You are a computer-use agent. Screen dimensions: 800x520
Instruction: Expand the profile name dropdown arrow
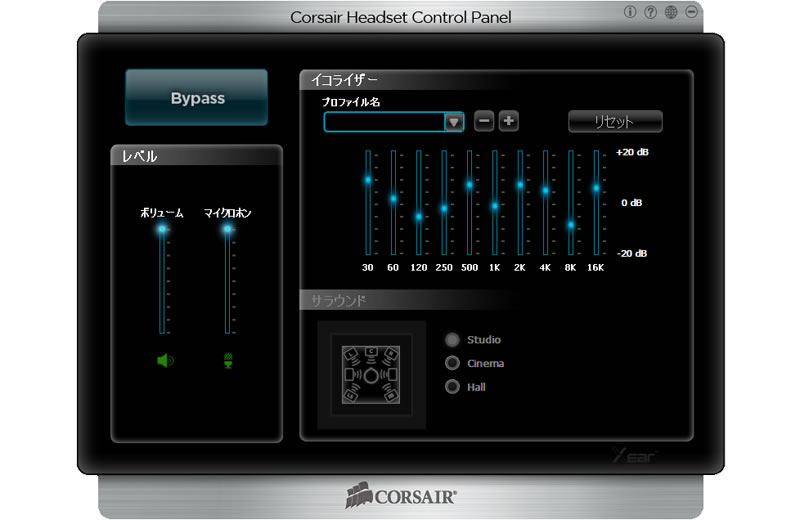[454, 122]
